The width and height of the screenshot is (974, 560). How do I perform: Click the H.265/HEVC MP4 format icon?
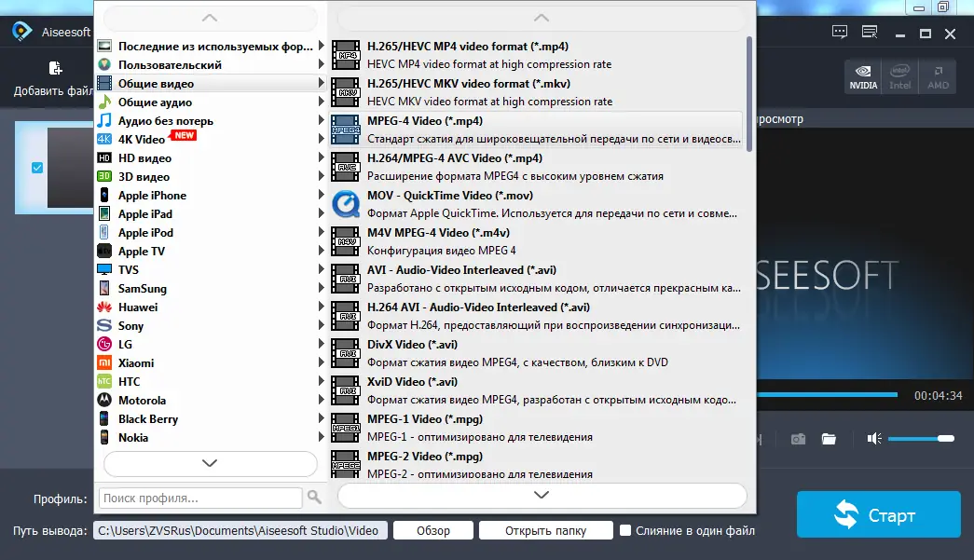[346, 55]
